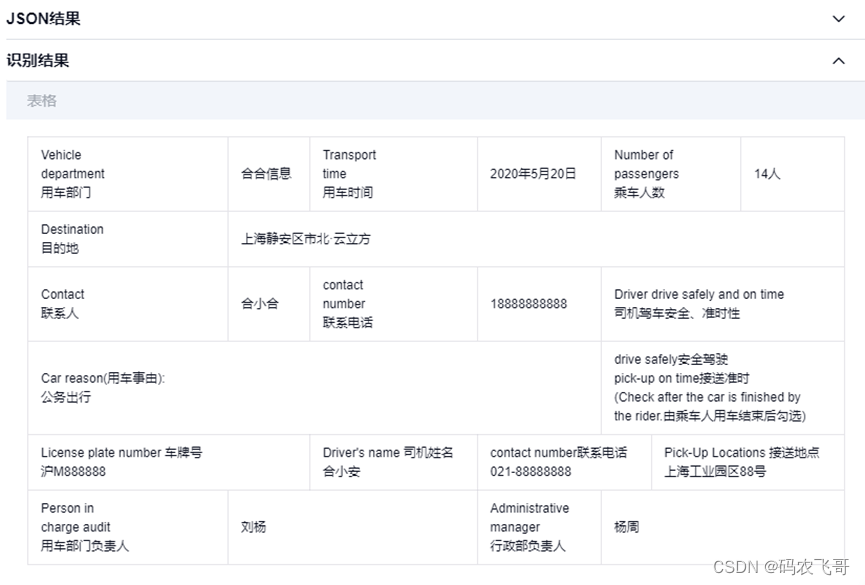Click Driver drive safely and on time cell
Image resolution: width=865 pixels, height=585 pixels.
coord(723,304)
